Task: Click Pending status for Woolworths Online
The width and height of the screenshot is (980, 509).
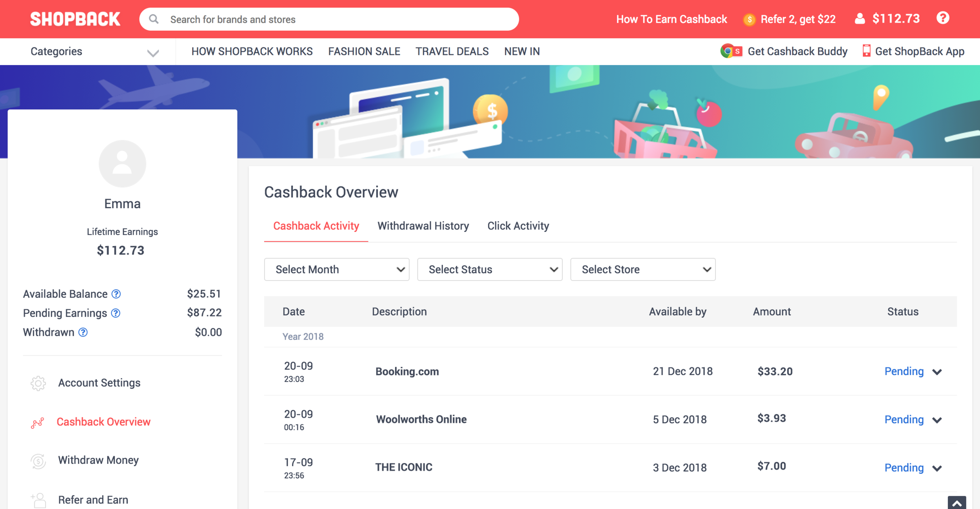Action: click(x=904, y=419)
